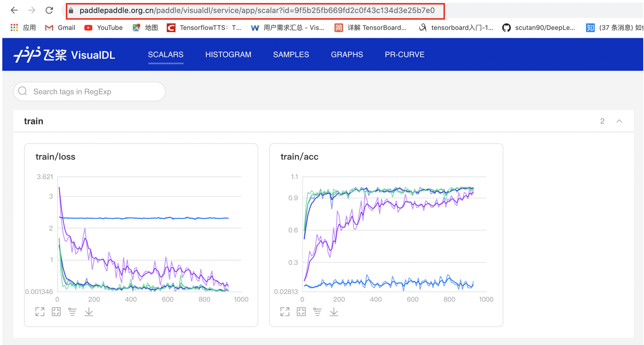Image resolution: width=644 pixels, height=345 pixels.
Task: Go back using the browser back arrow
Action: pos(14,10)
